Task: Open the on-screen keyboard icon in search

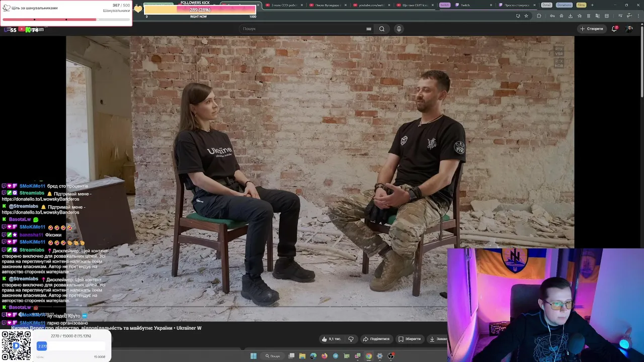Action: coord(369,29)
